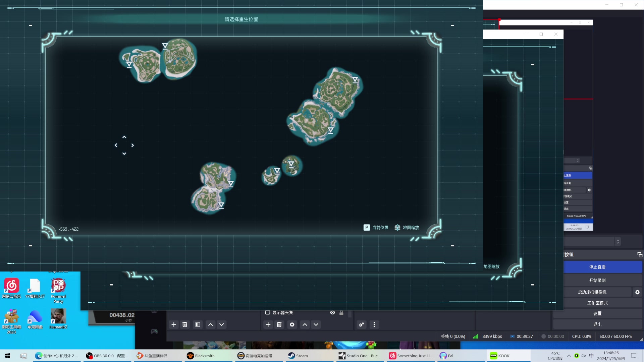Add a new scene in OBS
Viewport: 644px width, 362px height.
(174, 324)
